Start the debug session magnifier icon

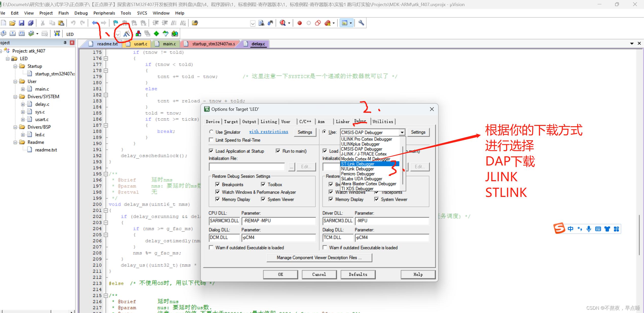(x=283, y=23)
